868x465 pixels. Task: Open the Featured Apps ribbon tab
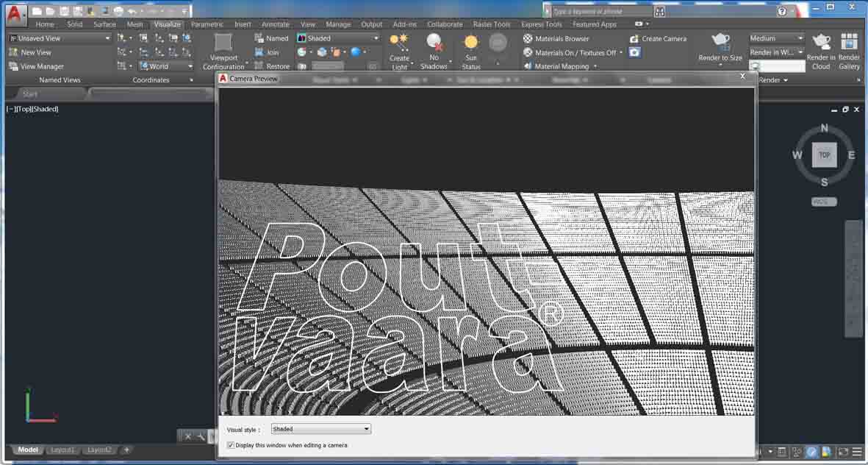coord(595,24)
